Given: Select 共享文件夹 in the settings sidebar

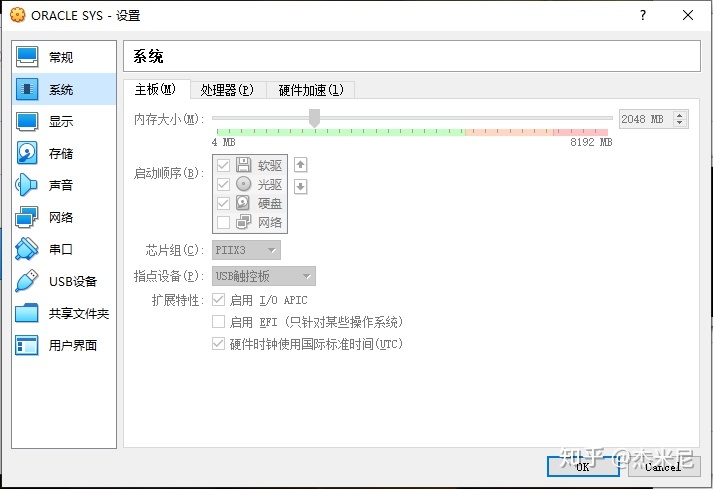Looking at the screenshot, I should click(x=64, y=313).
